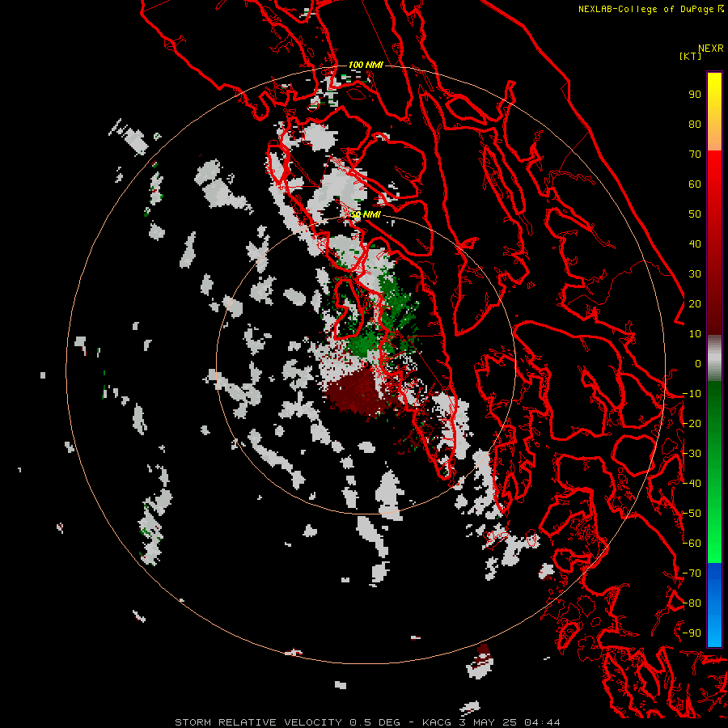Click the 40 value on the color scale

pos(695,244)
